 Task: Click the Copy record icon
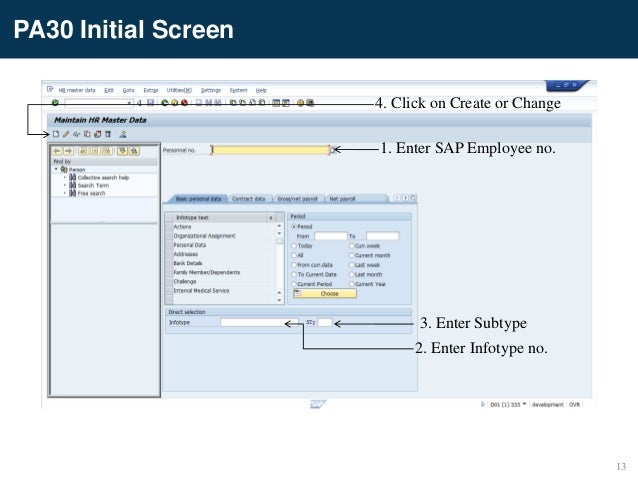87,134
